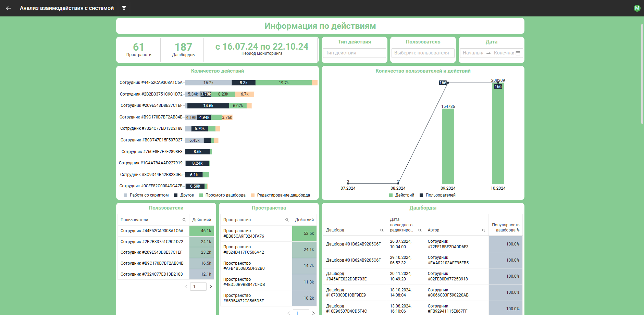The height and width of the screenshot is (315, 644).
Task: Select Пространство #AFB4B506D5DF32B0 row
Action: coord(268,266)
